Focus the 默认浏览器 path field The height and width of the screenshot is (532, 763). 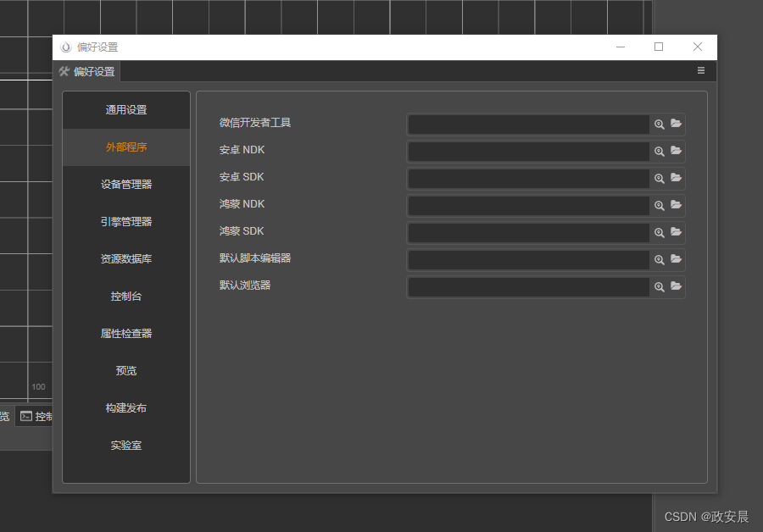528,287
